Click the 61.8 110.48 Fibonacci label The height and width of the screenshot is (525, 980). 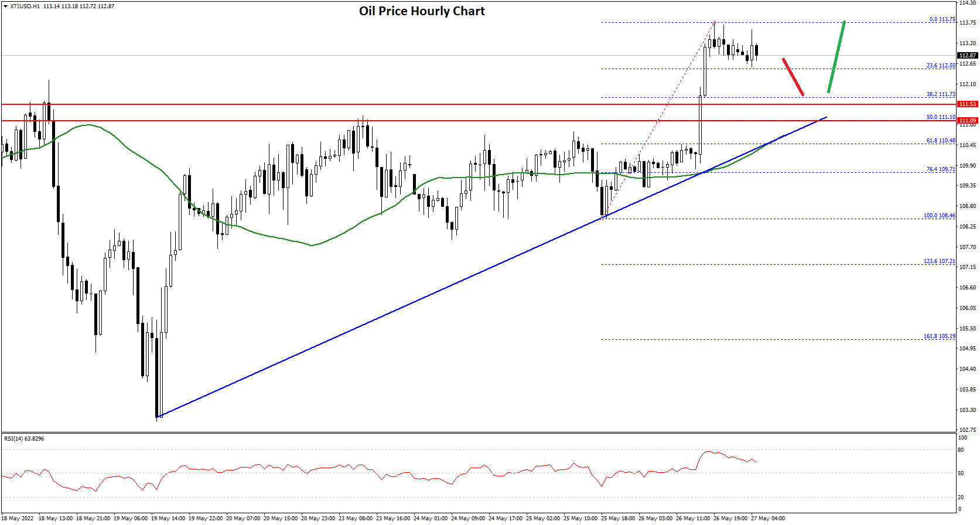(x=940, y=141)
